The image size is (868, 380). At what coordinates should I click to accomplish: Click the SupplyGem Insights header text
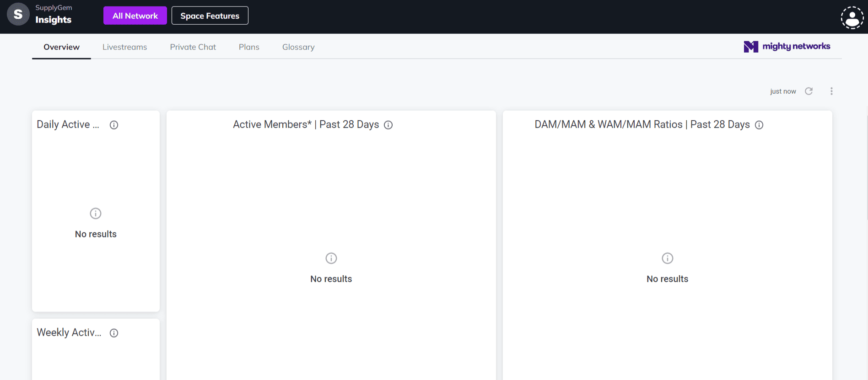click(x=54, y=14)
